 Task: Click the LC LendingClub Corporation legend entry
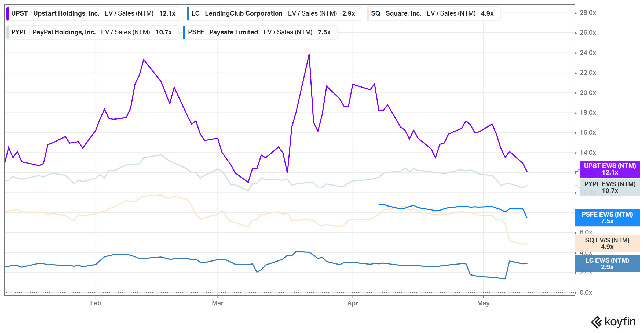274,14
